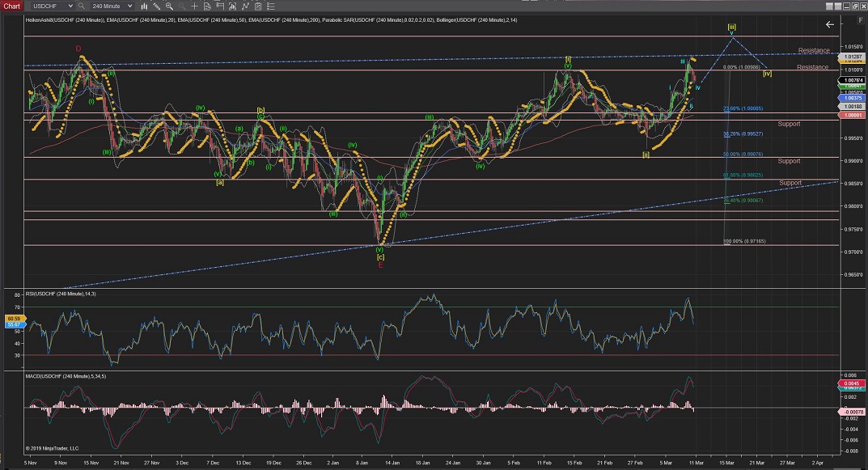Open the bar type chart style icon
The width and height of the screenshot is (868, 470).
[x=144, y=6]
